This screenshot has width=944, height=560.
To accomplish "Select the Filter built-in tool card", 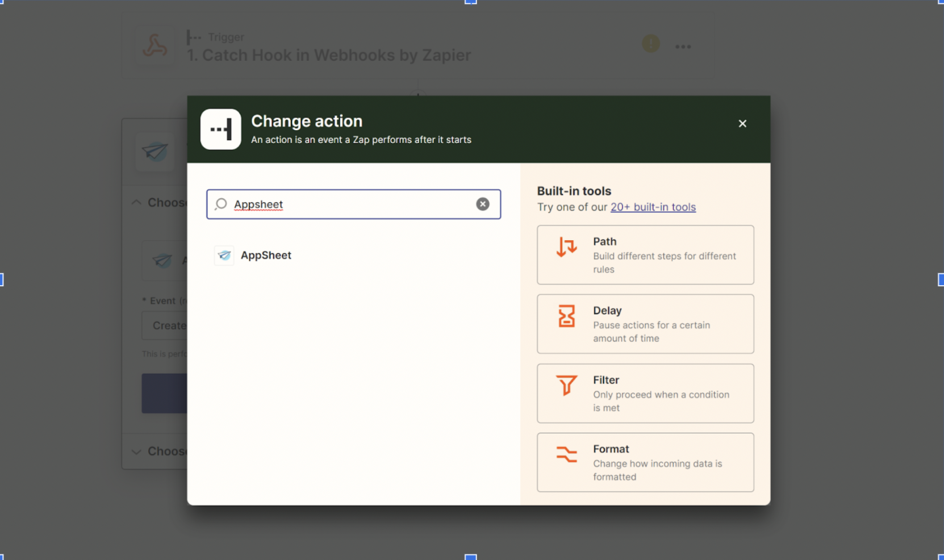I will coord(645,393).
